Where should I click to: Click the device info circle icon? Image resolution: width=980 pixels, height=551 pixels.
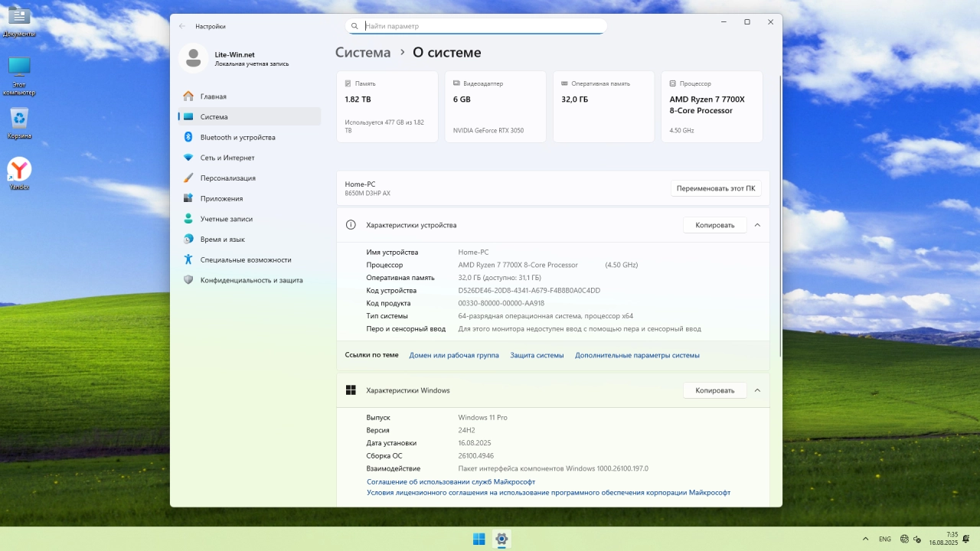tap(351, 225)
